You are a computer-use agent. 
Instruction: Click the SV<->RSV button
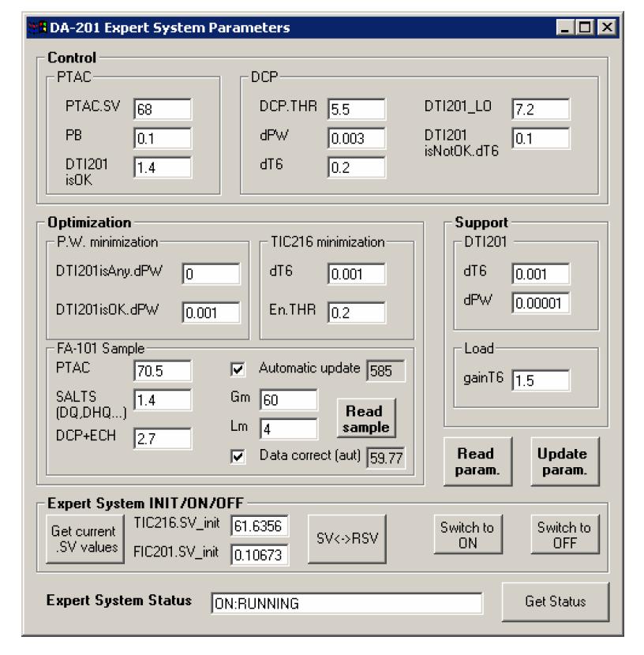coord(347,539)
